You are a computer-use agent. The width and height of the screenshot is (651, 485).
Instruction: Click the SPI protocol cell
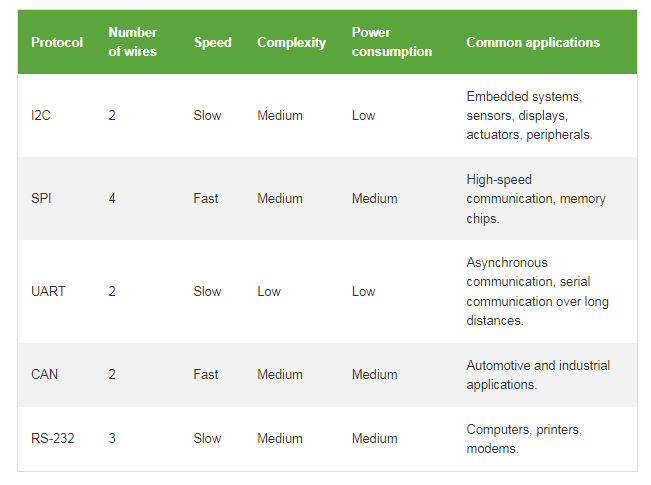(x=41, y=198)
